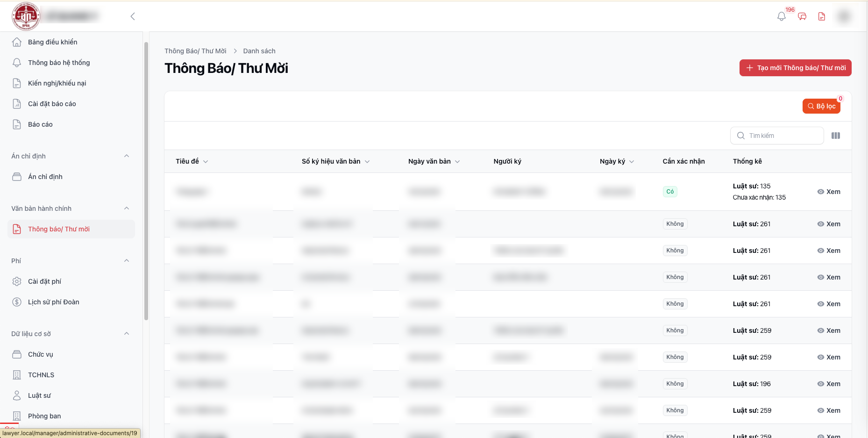Go to Bảng điều khiển
Image resolution: width=868 pixels, height=438 pixels.
(x=52, y=42)
